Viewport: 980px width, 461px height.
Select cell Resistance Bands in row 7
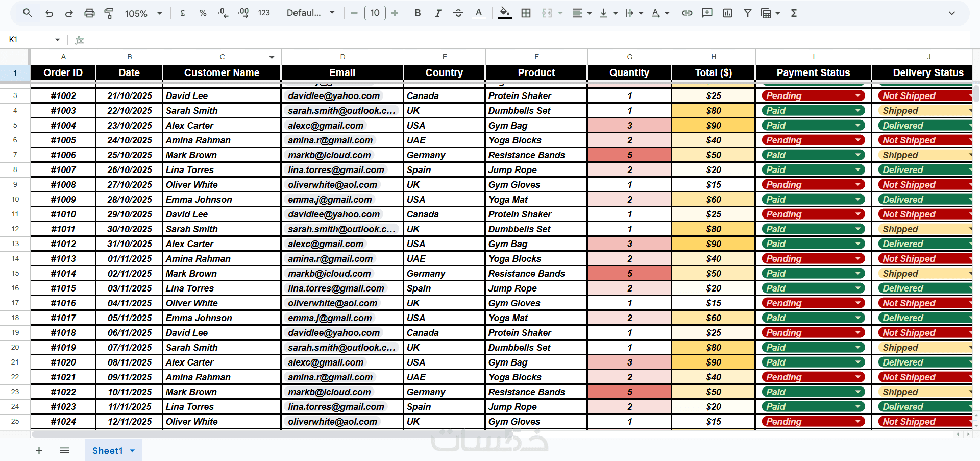tap(536, 155)
